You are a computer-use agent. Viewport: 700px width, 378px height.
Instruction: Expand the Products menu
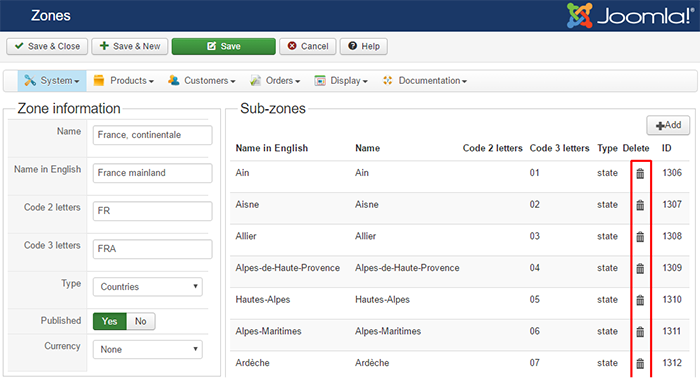coord(124,81)
